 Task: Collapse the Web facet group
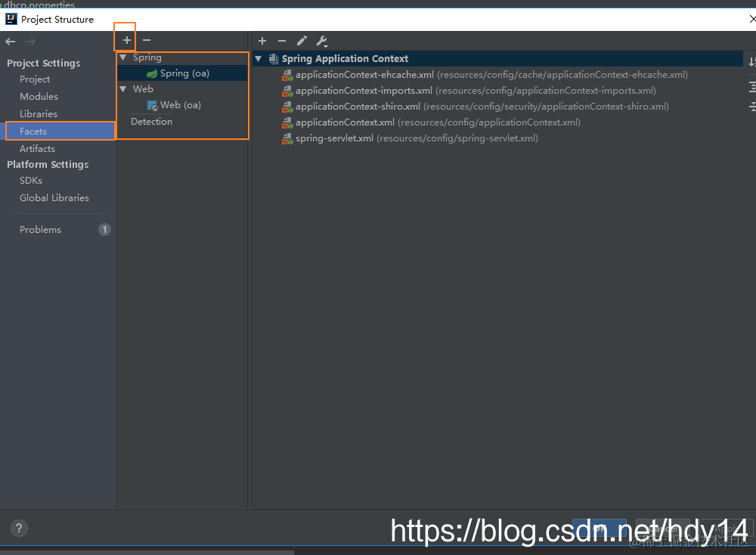[123, 89]
